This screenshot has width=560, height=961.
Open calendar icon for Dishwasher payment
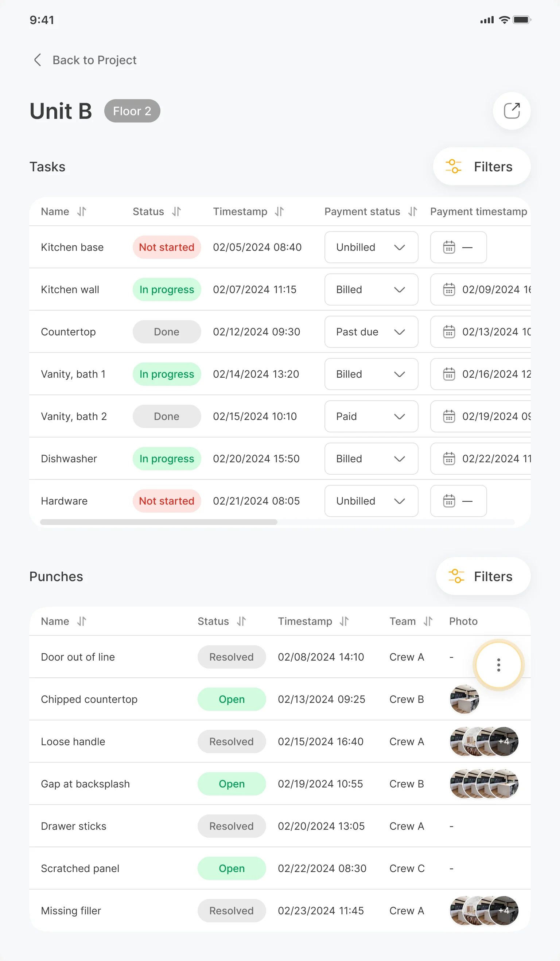point(449,458)
